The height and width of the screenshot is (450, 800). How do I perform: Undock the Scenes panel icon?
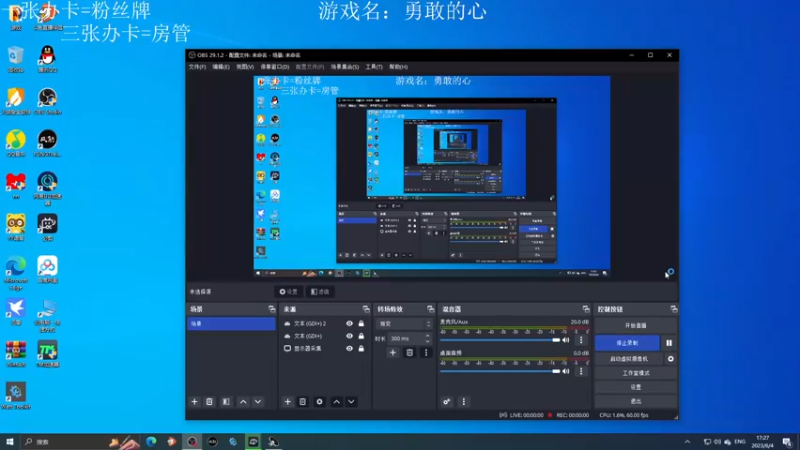point(271,309)
